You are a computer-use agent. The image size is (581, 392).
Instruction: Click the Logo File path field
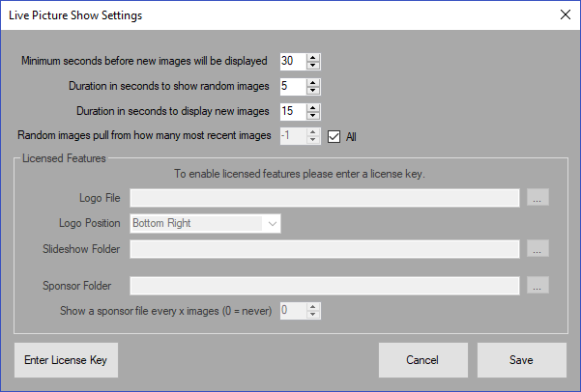coord(325,198)
